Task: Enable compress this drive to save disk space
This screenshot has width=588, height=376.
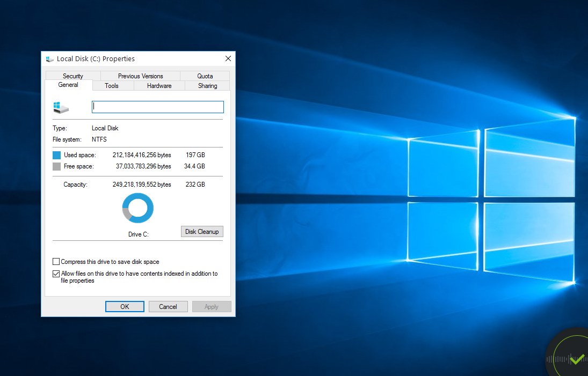Action: coord(56,261)
